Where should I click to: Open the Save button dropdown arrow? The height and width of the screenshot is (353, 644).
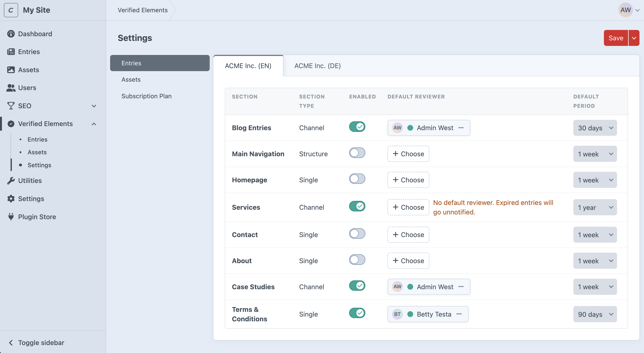coord(634,38)
